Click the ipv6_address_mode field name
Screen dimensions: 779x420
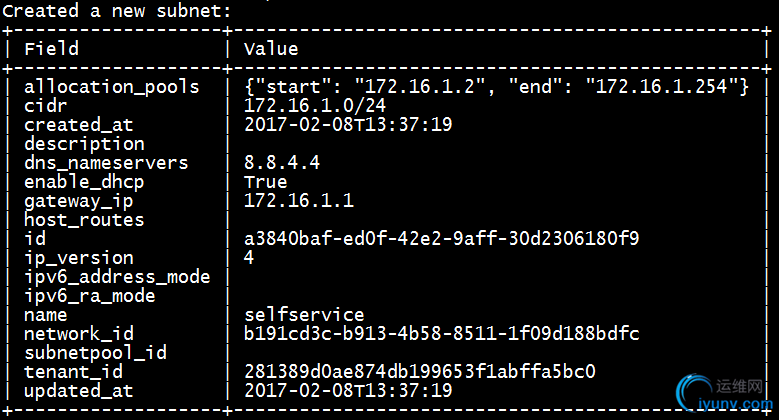(x=117, y=277)
